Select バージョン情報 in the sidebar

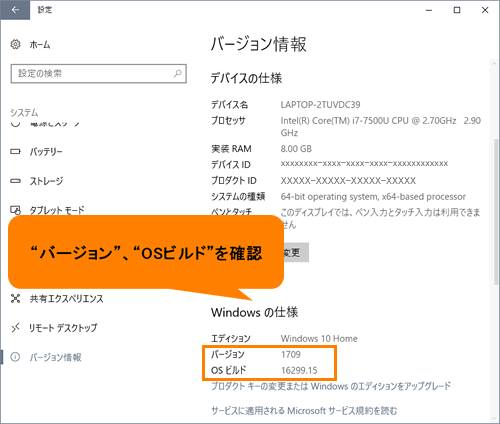55,357
